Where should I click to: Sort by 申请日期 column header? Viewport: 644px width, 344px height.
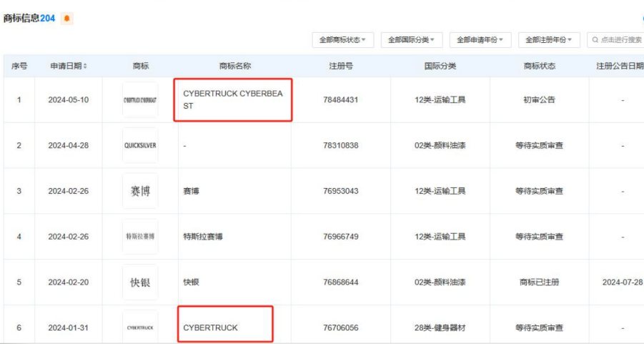coord(69,66)
